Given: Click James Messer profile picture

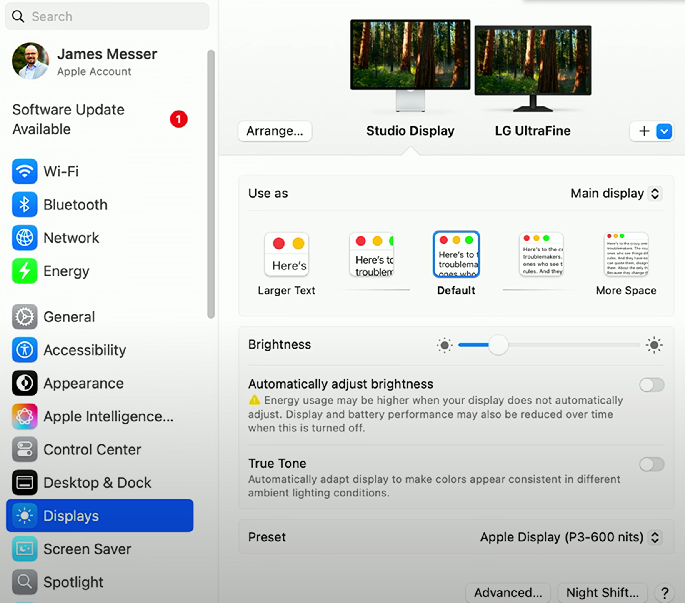Looking at the screenshot, I should tap(31, 61).
